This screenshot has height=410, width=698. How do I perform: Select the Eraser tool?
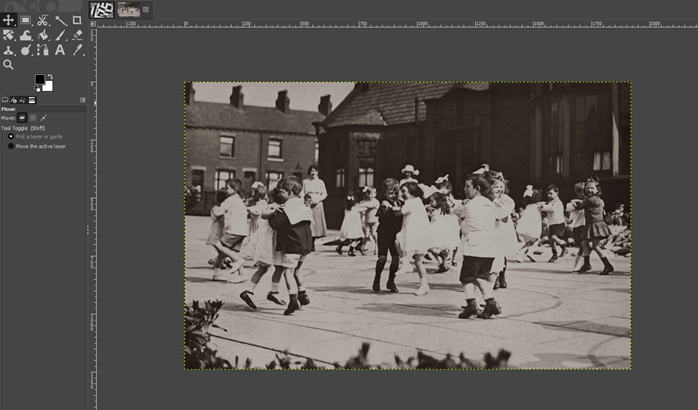(77, 35)
